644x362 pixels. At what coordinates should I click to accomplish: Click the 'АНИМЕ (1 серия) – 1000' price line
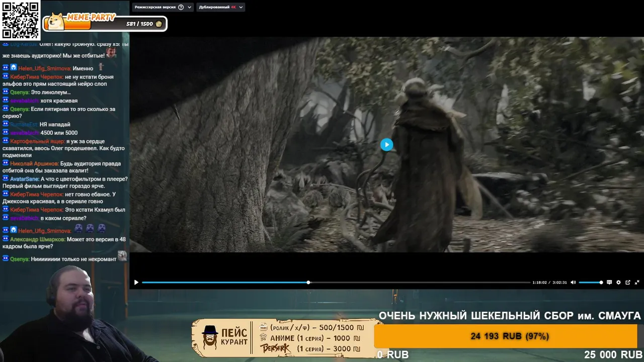[310, 338]
